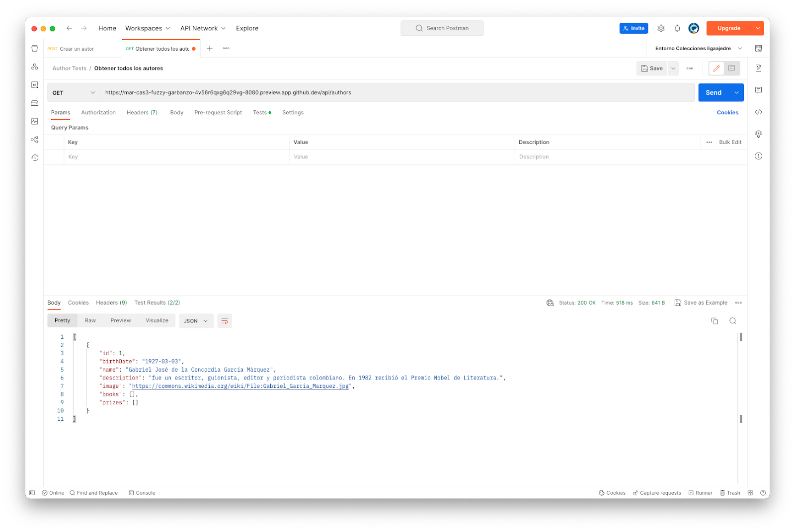Open environment selector Entorno Colecciones ligaajedre
This screenshot has width=795, height=532.
[698, 49]
